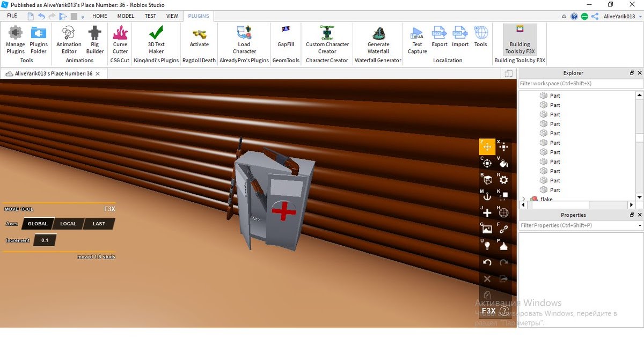The image size is (644, 338).
Task: Open the AliveYarik013 account dropdown
Action: click(x=639, y=17)
